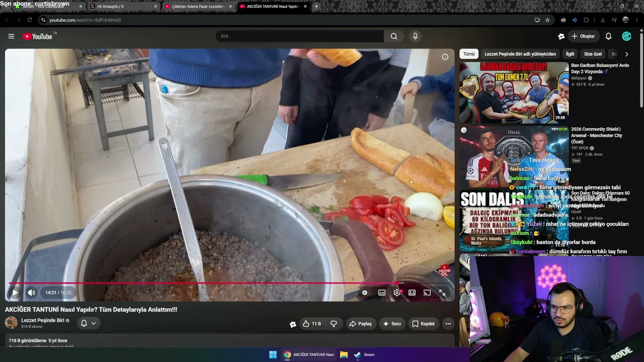Select the İlgili filter chip

click(570, 54)
